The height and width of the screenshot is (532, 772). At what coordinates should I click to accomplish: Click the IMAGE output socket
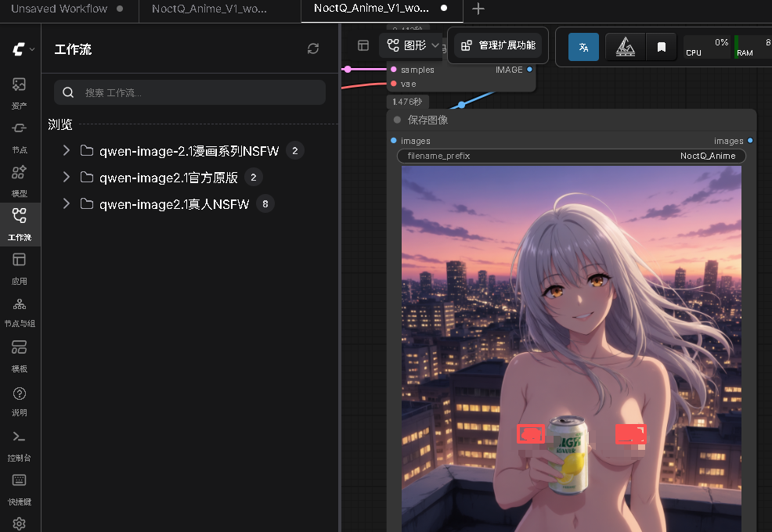(530, 70)
